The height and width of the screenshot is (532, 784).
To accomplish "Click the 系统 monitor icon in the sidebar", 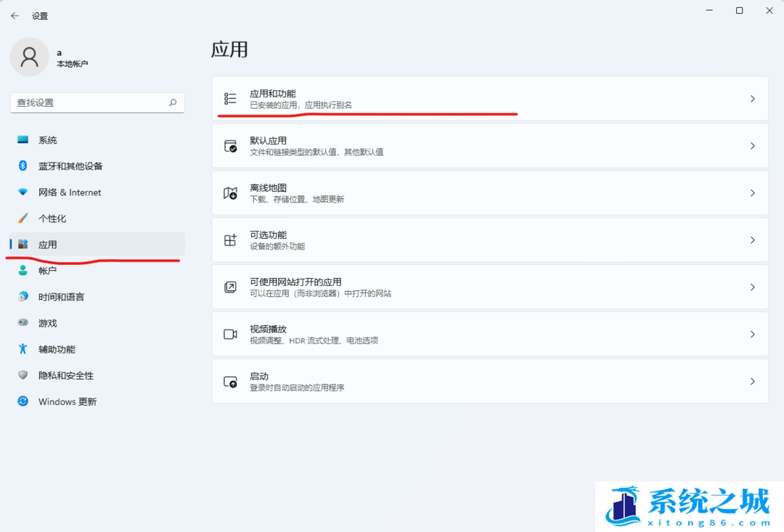I will tap(23, 139).
